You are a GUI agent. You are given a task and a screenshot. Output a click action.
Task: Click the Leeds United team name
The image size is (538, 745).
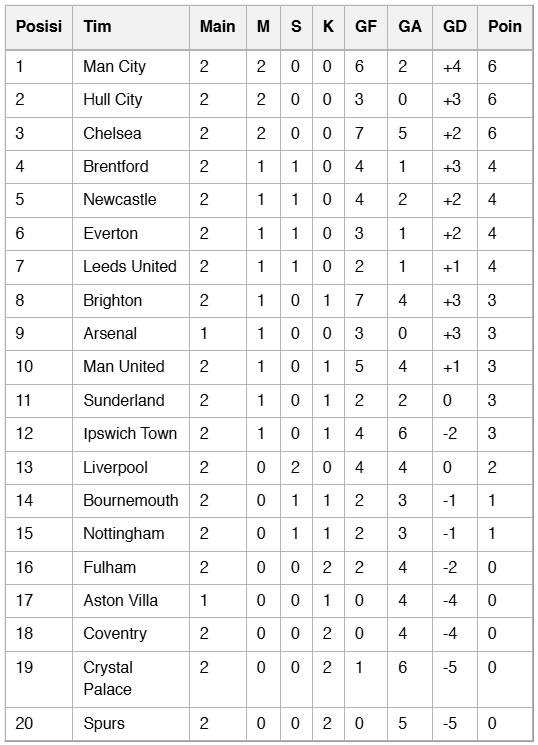click(130, 266)
